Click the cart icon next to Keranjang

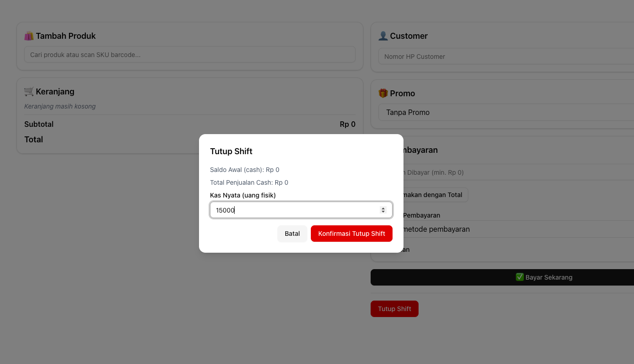29,92
